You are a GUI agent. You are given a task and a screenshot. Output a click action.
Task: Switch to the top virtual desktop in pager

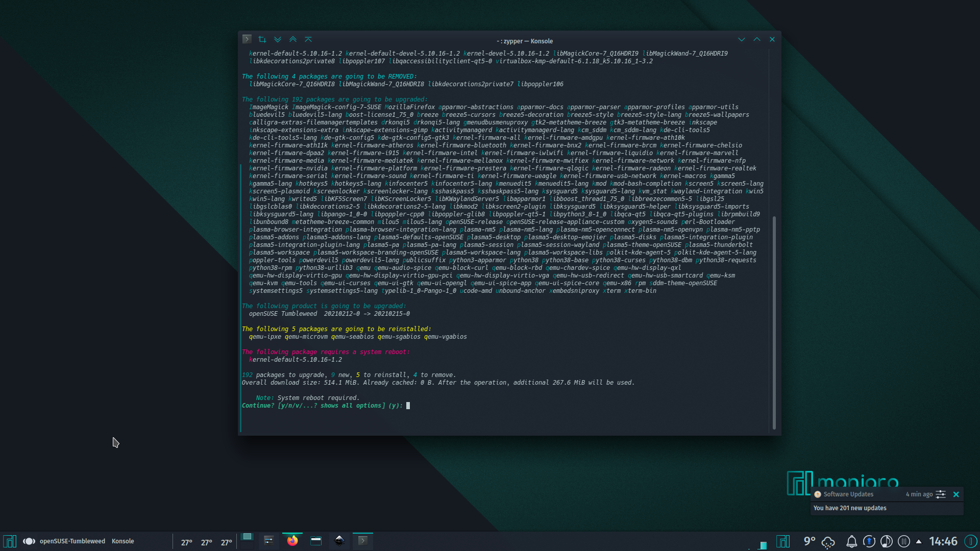(x=247, y=537)
